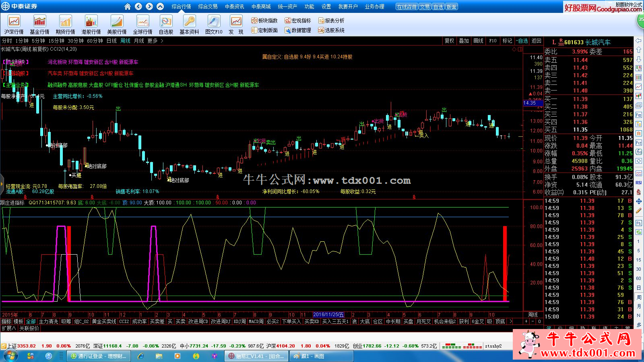644x362 pixels.
Task: Switch chart to 60分钟 period
Action: (x=95, y=41)
